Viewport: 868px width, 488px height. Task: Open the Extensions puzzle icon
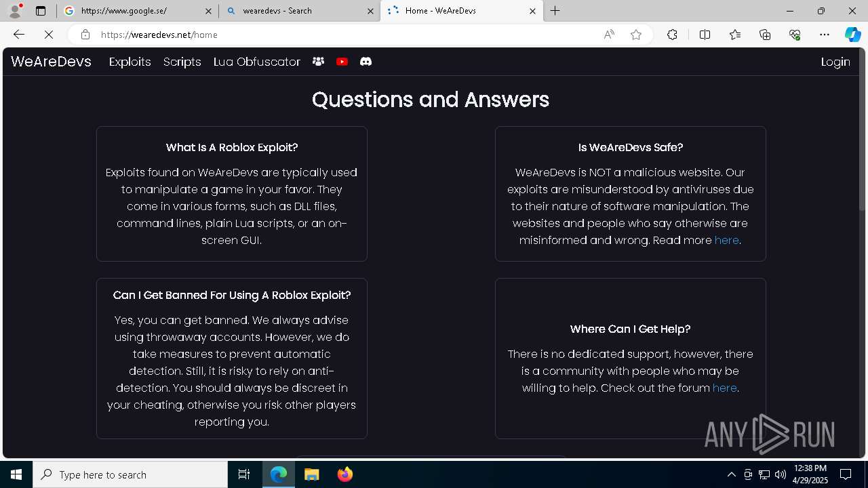click(672, 35)
